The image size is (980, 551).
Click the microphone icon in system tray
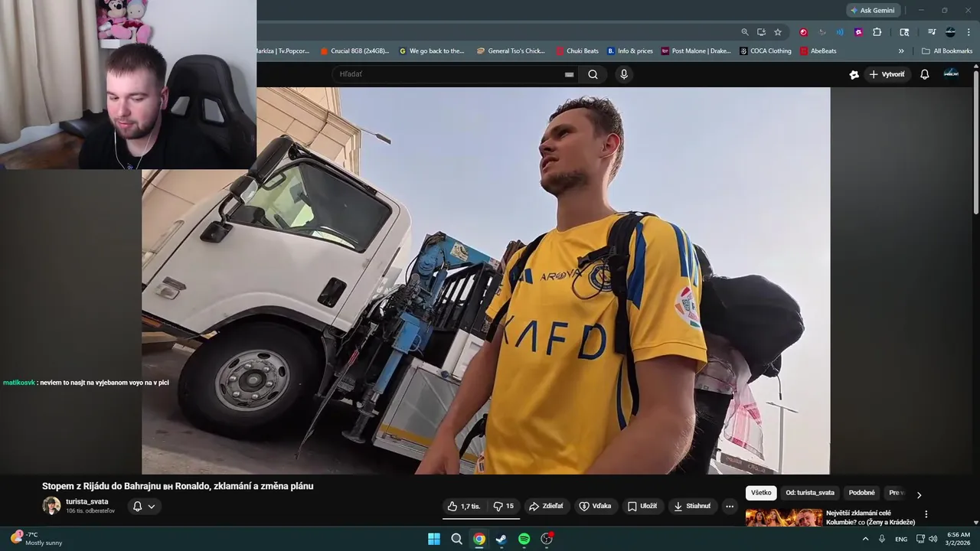pos(882,539)
